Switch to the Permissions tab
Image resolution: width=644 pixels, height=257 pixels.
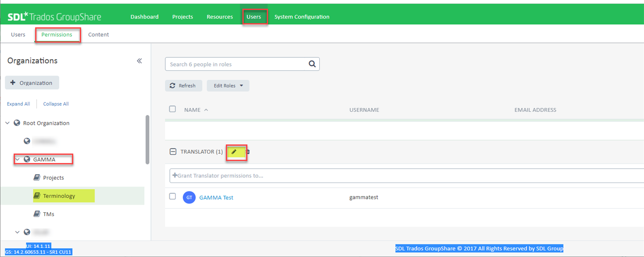pyautogui.click(x=57, y=34)
